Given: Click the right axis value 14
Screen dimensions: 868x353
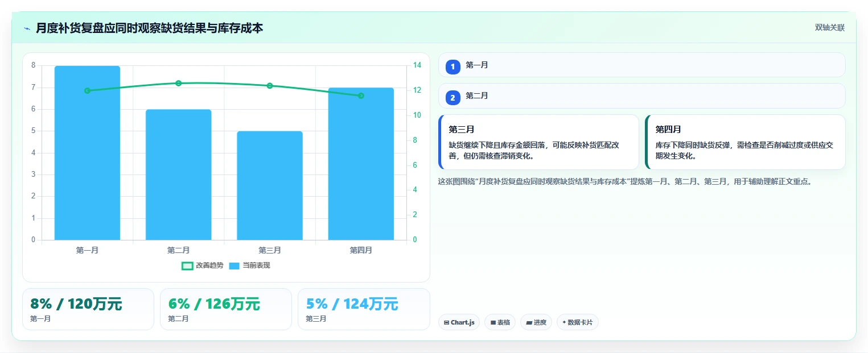Looking at the screenshot, I should [x=417, y=65].
